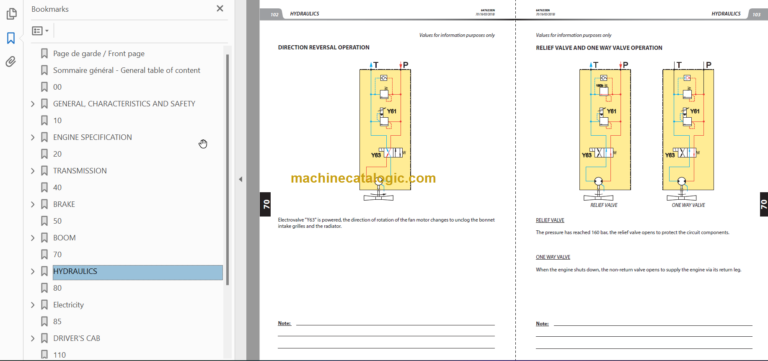Open 'GENERAL, CHARACTERISTICS AND SAFETY' bookmark

click(x=124, y=103)
